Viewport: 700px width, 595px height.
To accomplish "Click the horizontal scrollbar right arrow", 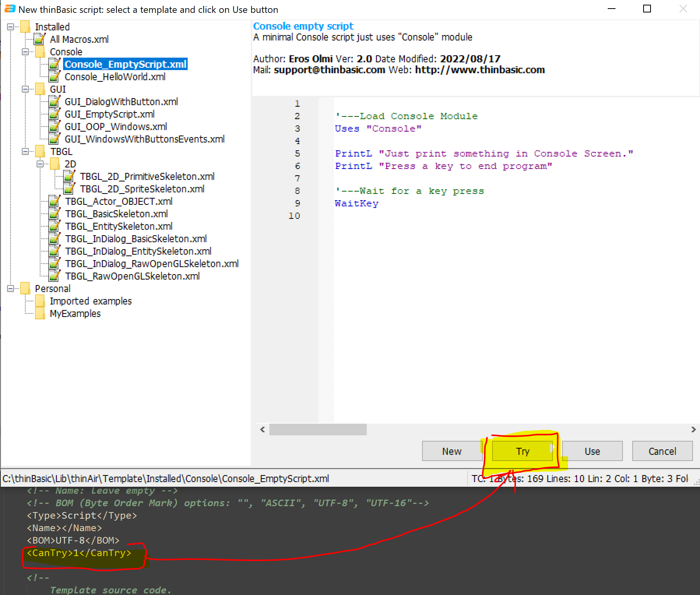I will [x=693, y=430].
